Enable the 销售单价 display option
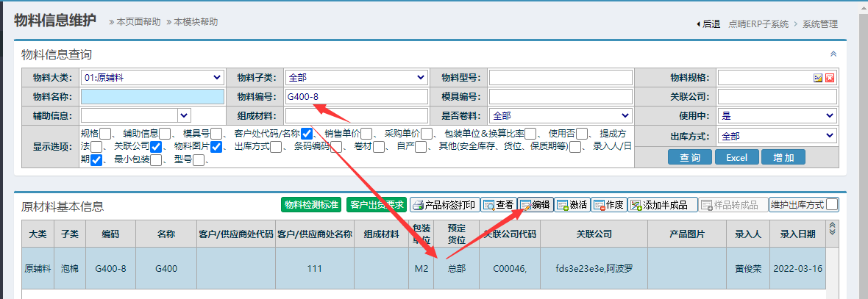This screenshot has height=299, width=868. tap(366, 133)
